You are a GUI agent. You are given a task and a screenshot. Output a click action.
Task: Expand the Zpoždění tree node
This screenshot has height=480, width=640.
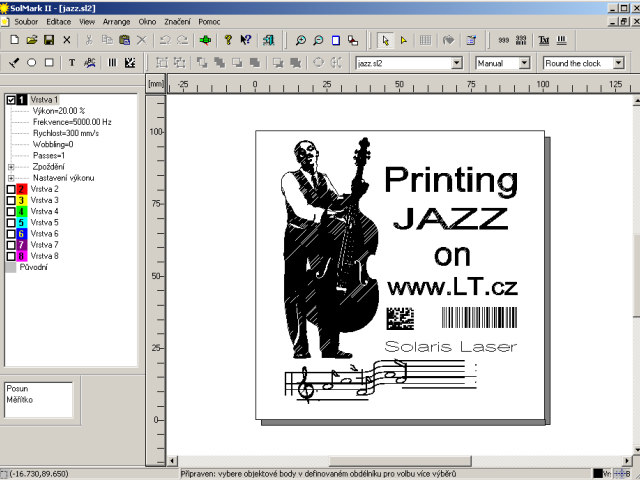coord(11,167)
